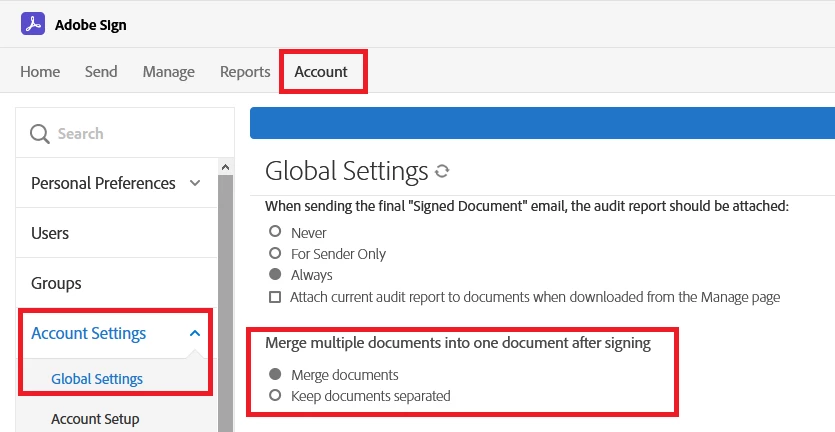Open Account Setup in the sidebar

(x=95, y=419)
